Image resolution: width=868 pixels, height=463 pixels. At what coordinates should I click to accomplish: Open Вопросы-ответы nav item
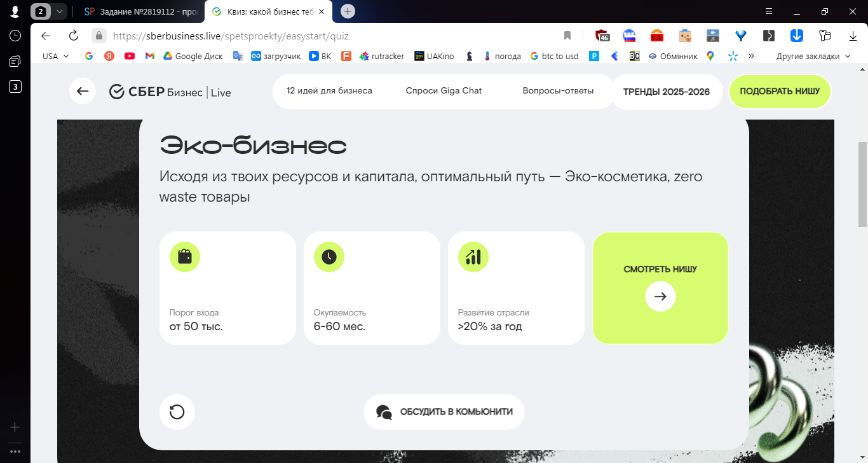(558, 91)
